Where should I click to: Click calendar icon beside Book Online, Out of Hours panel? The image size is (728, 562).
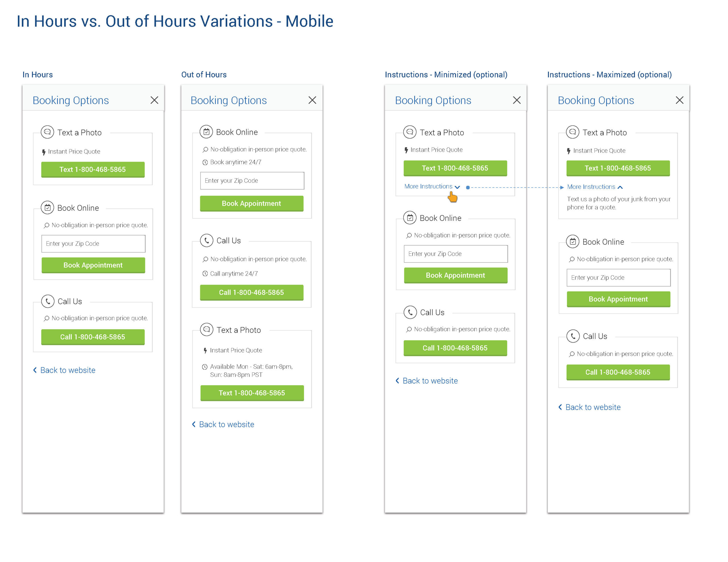coord(206,132)
